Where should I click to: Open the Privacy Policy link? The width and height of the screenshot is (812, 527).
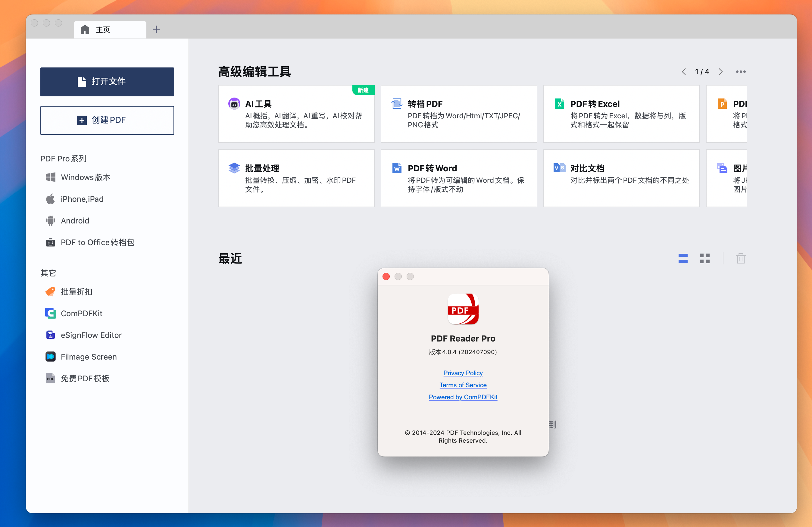(463, 373)
